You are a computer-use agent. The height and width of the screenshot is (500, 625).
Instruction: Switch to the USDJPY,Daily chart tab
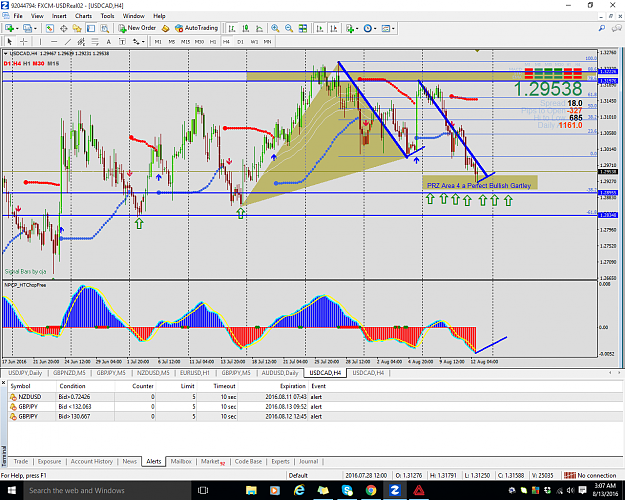(25, 373)
